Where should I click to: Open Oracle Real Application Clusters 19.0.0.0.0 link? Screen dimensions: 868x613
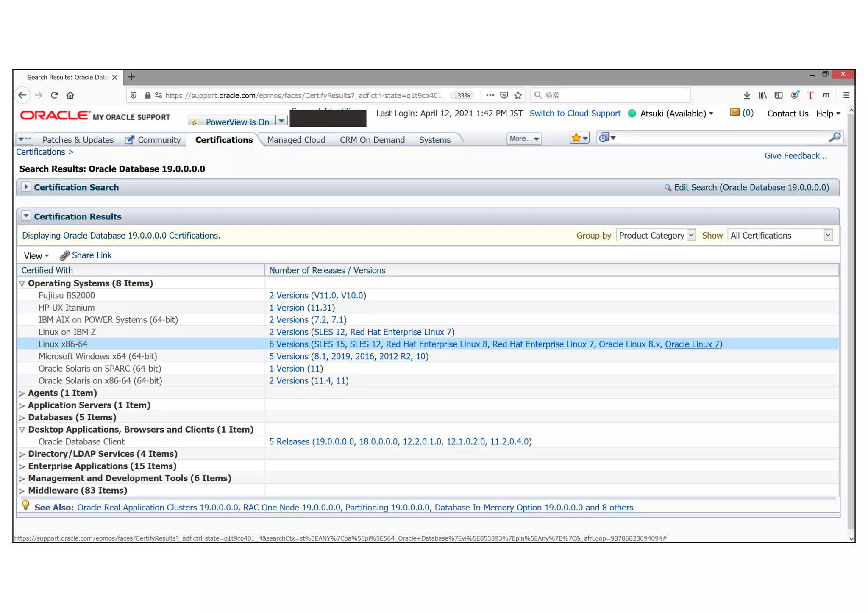(158, 508)
